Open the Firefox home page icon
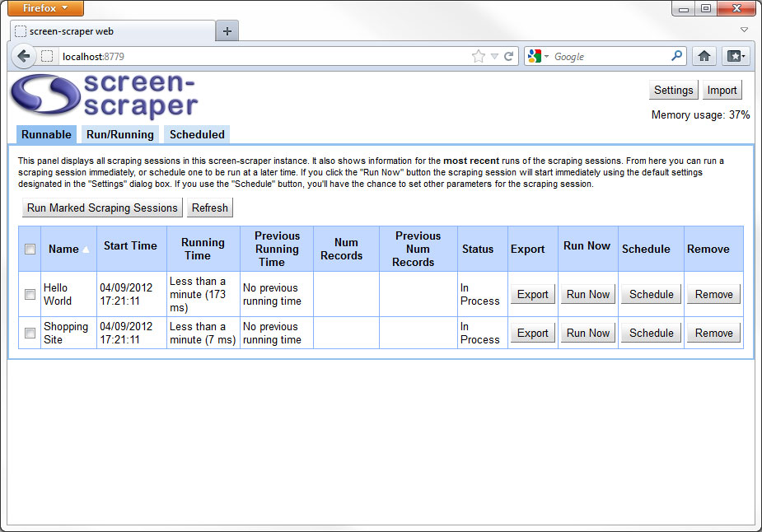Viewport: 762px width, 532px height. pos(704,56)
